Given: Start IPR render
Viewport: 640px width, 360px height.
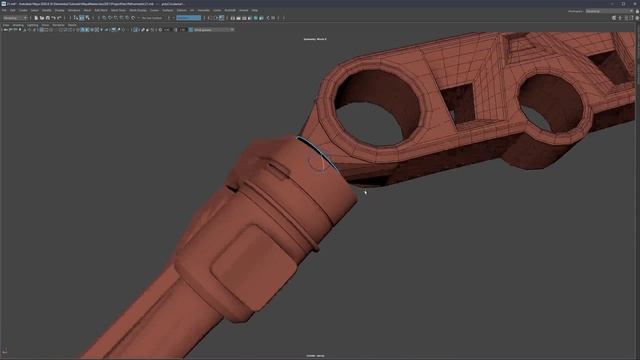Looking at the screenshot, I should pyautogui.click(x=244, y=18).
